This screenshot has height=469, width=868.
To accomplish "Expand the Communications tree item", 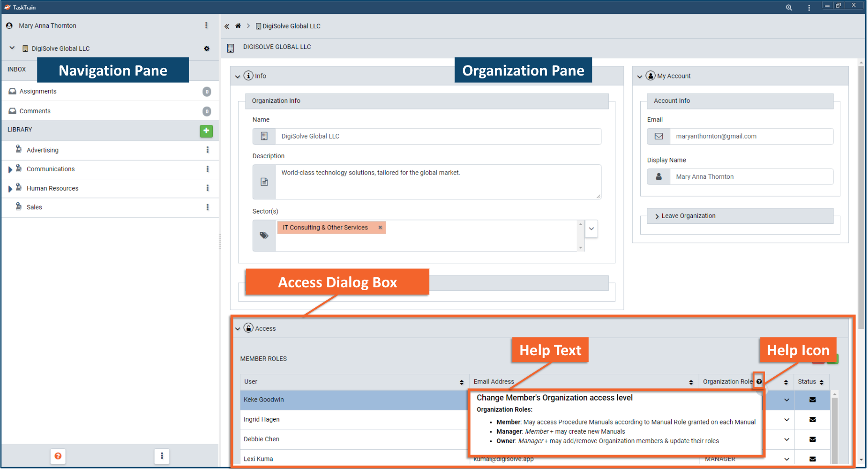I will pos(10,169).
